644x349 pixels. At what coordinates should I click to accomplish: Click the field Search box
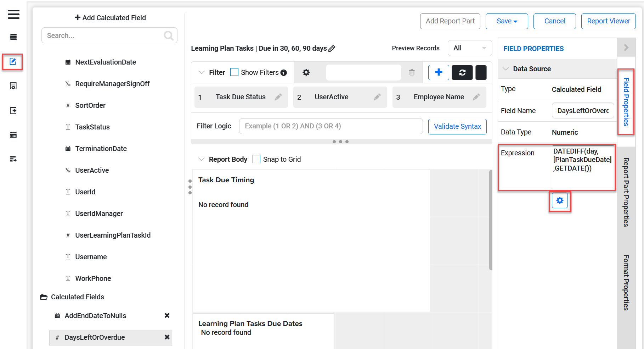(x=109, y=35)
